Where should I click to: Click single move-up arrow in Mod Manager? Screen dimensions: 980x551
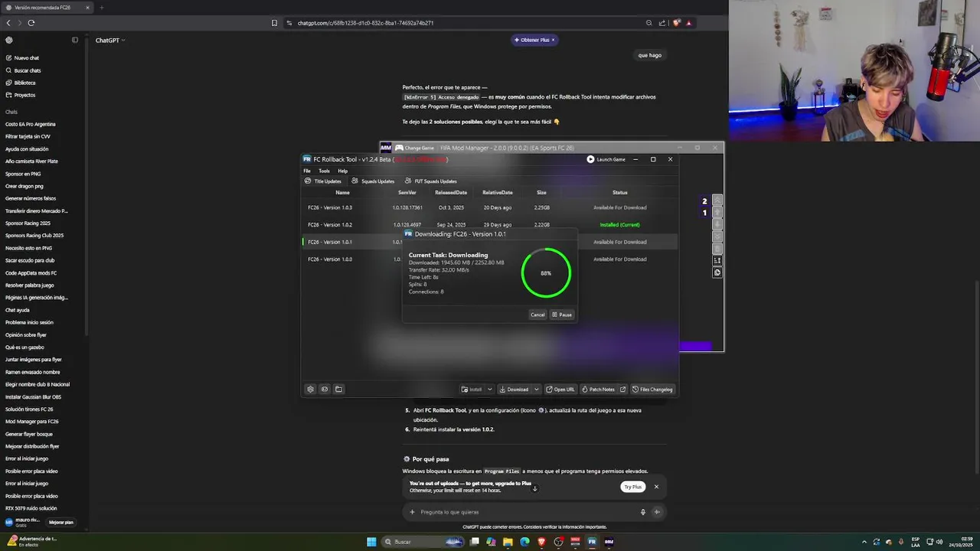click(717, 212)
